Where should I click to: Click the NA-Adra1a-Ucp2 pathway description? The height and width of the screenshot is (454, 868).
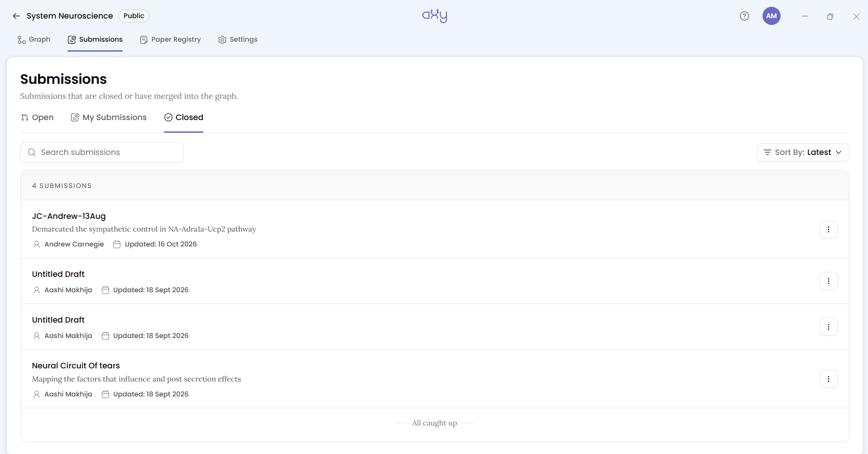[144, 229]
